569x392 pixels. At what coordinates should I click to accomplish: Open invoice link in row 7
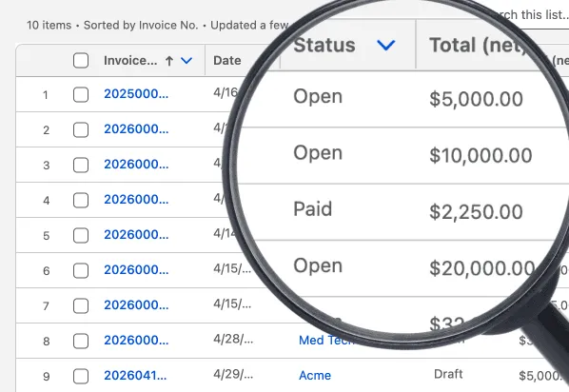pyautogui.click(x=136, y=304)
